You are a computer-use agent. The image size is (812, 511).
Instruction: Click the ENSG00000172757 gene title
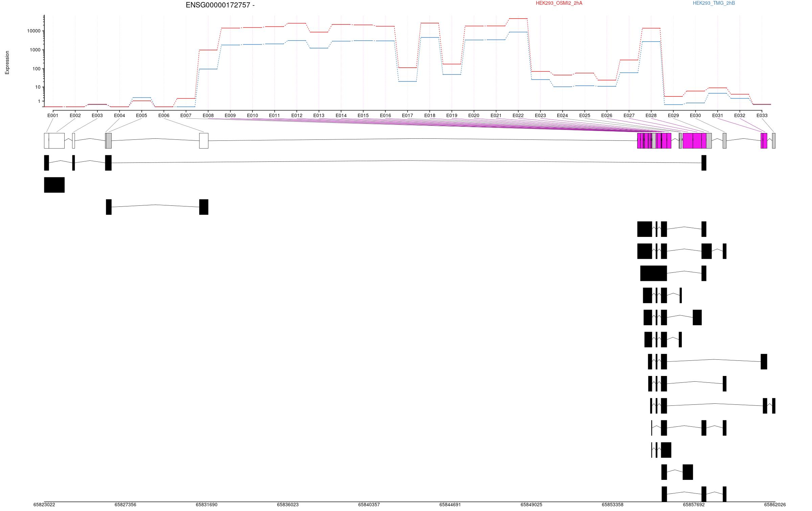(x=220, y=5)
